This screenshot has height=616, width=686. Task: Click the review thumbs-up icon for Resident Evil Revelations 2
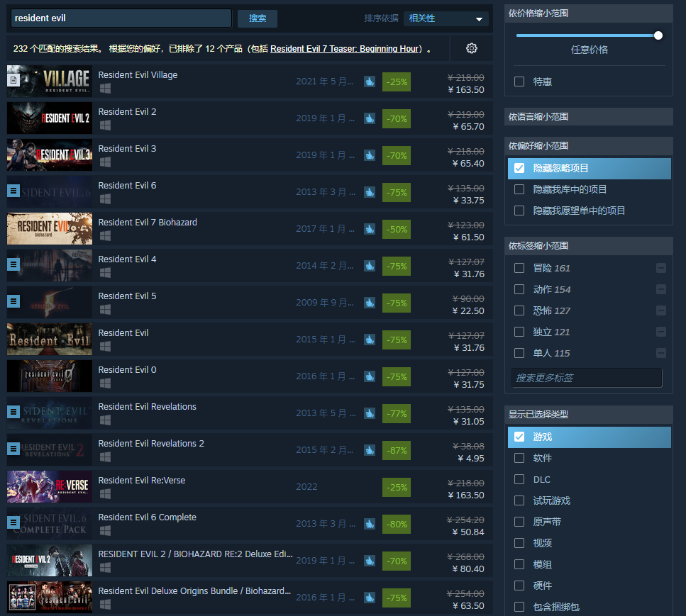click(370, 450)
